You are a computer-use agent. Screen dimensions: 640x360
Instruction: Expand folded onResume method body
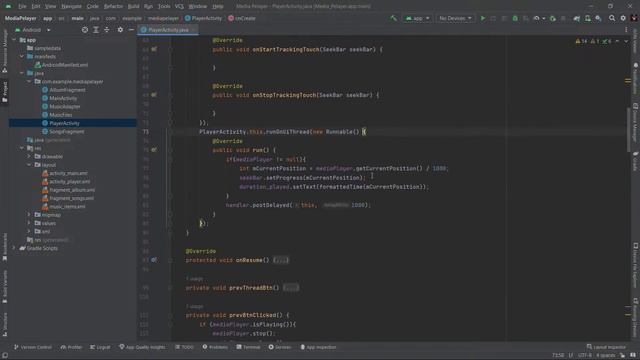[x=281, y=260]
